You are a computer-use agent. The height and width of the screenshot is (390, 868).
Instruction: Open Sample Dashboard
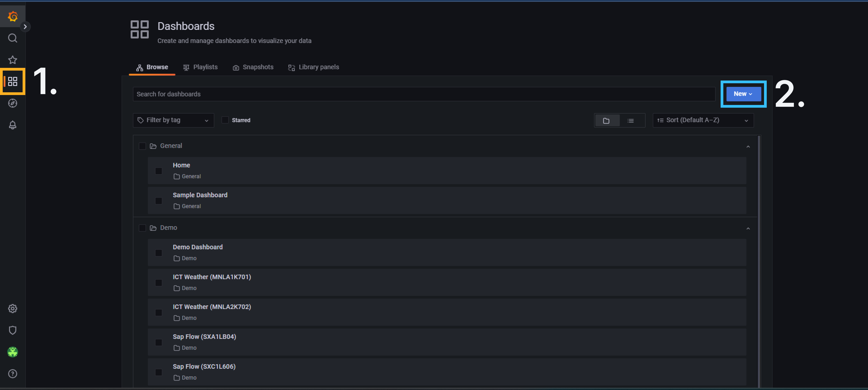pyautogui.click(x=200, y=195)
